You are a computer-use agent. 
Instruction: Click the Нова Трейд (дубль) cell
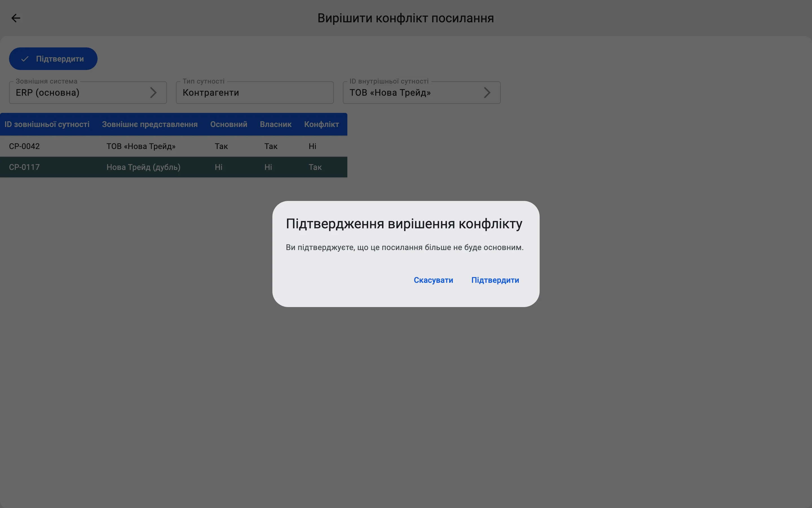pos(144,167)
